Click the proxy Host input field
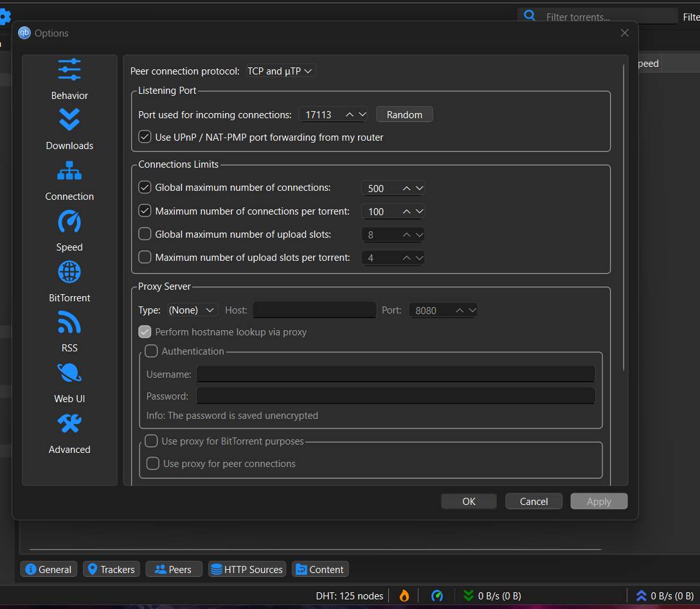Image resolution: width=700 pixels, height=609 pixels. click(x=314, y=310)
